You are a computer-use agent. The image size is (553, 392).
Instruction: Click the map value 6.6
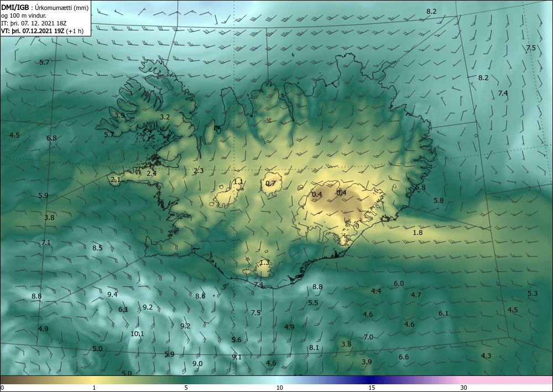(x=404, y=357)
